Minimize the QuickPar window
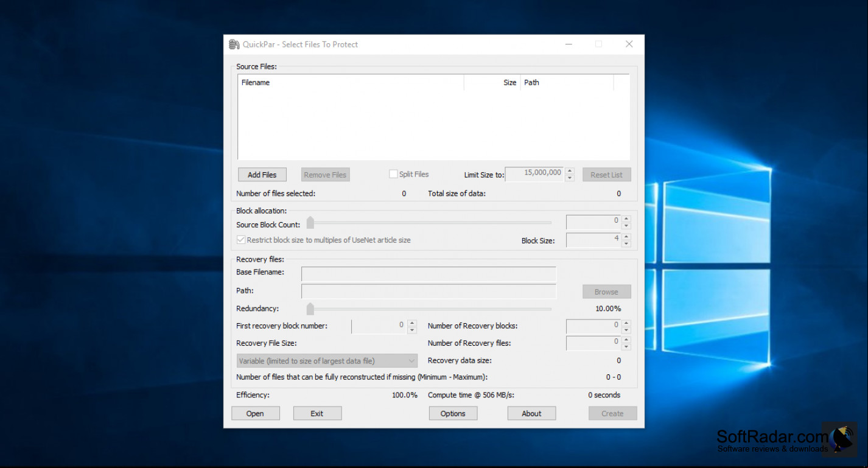 click(569, 44)
